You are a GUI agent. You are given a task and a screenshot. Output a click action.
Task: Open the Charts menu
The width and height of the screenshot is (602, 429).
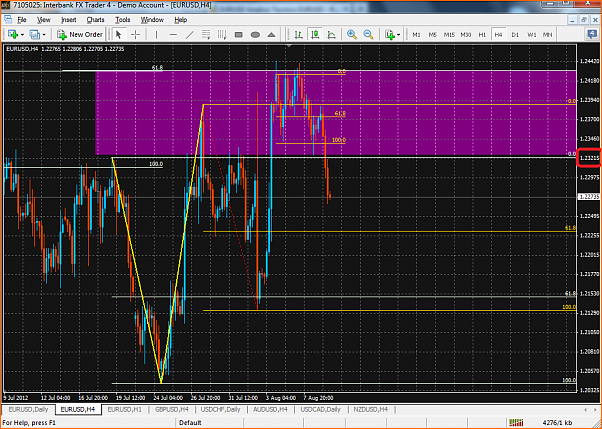click(95, 20)
